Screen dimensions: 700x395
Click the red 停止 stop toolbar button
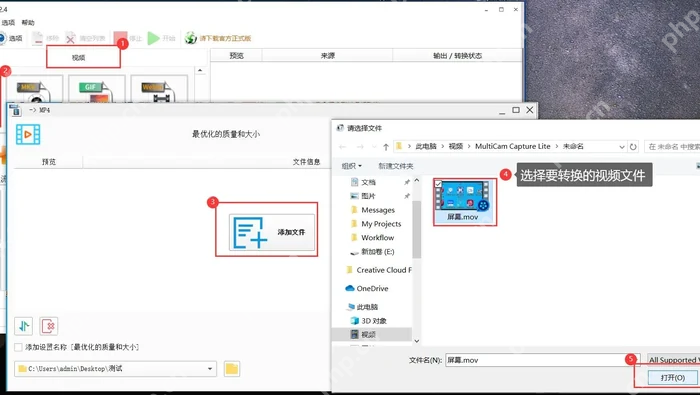click(127, 38)
